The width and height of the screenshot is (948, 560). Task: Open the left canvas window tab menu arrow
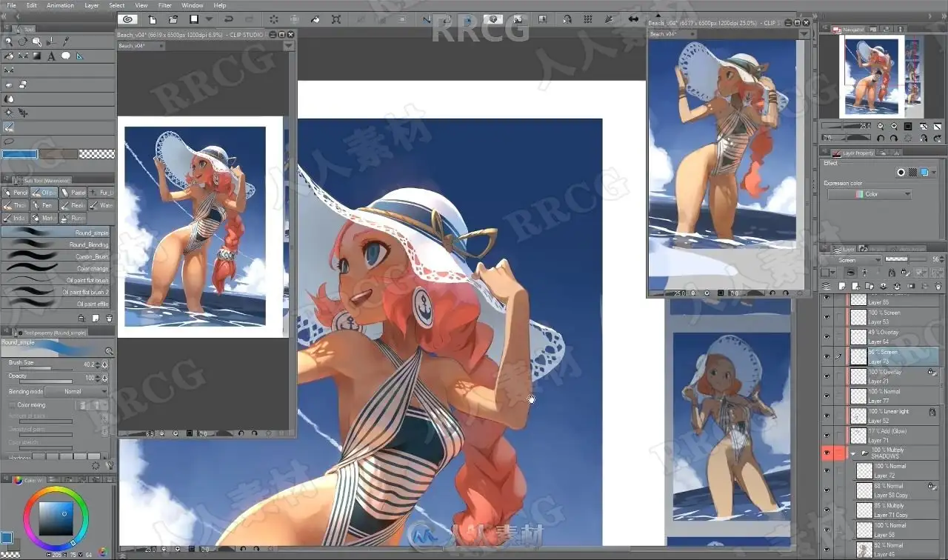tap(288, 46)
